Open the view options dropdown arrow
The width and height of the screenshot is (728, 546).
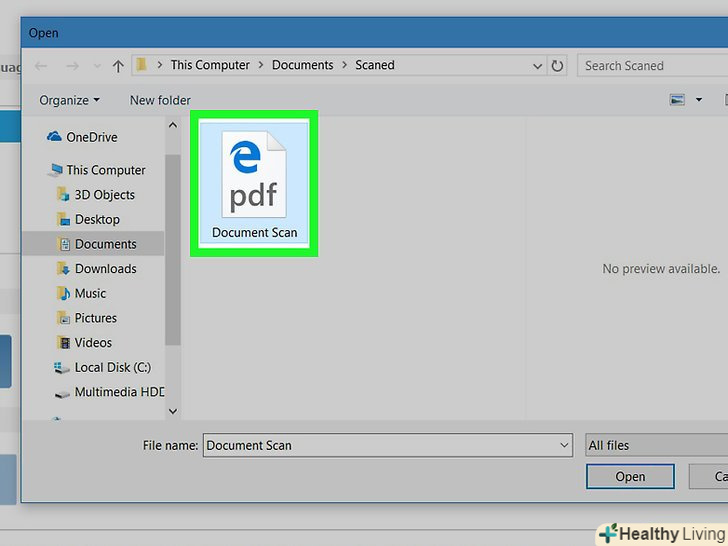click(699, 100)
